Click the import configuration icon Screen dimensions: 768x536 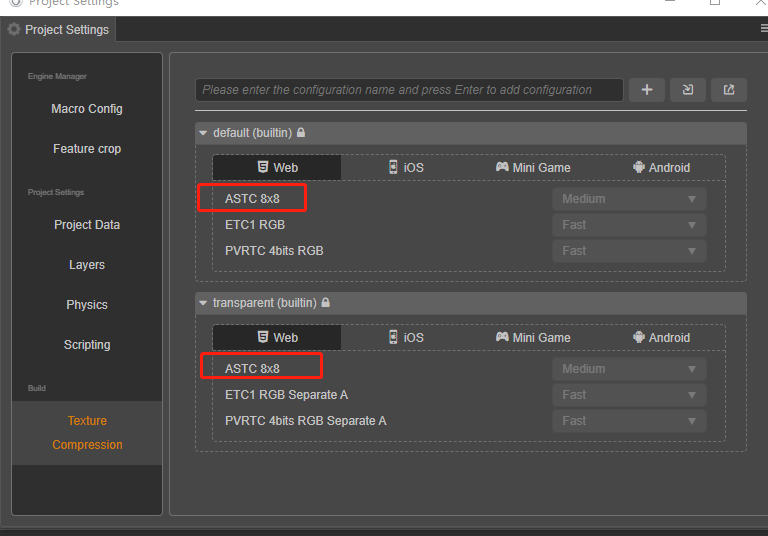click(688, 90)
